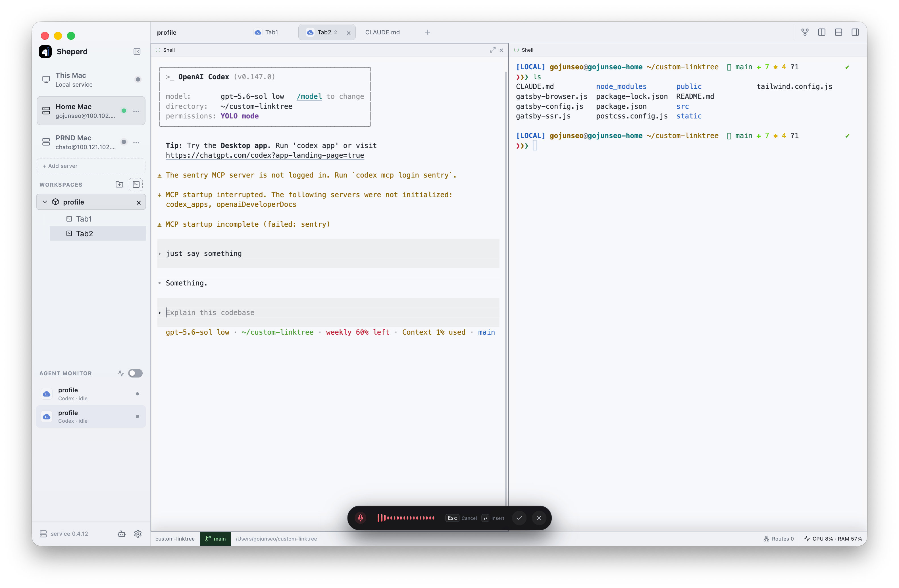The image size is (899, 588).
Task: Maximize the left Shell pane
Action: click(x=493, y=50)
